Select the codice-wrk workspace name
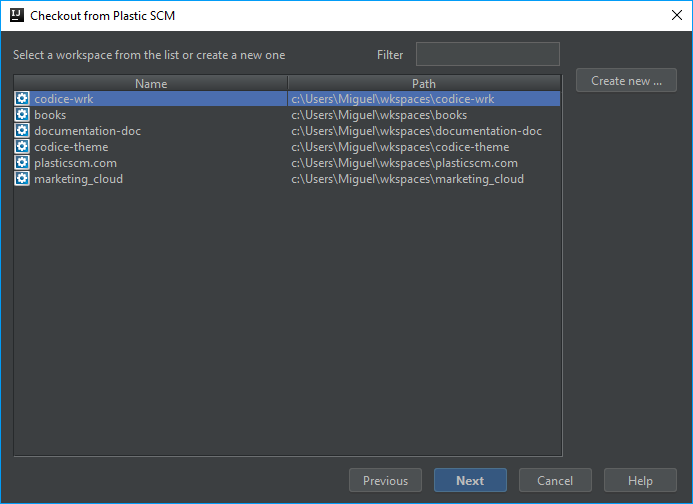The width and height of the screenshot is (693, 504). tap(64, 99)
